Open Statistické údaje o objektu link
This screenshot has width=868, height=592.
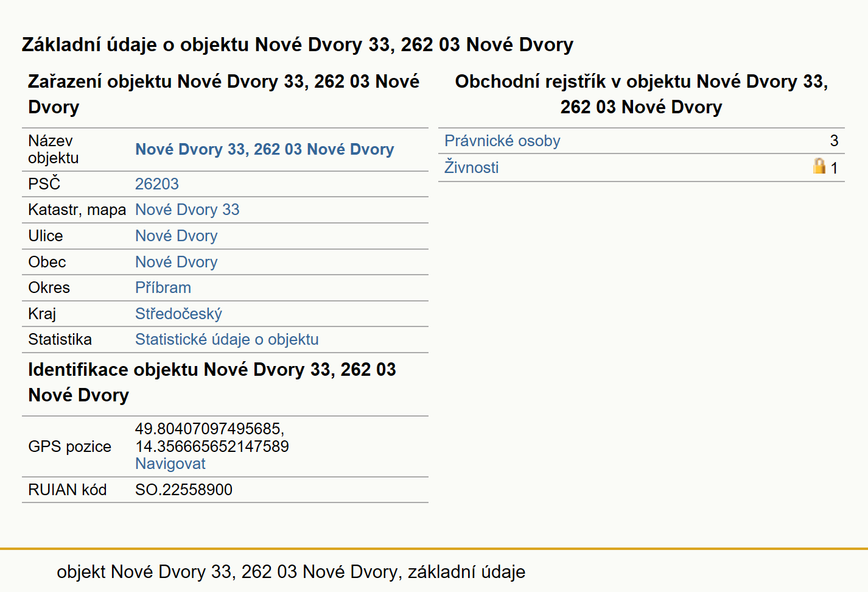point(227,339)
